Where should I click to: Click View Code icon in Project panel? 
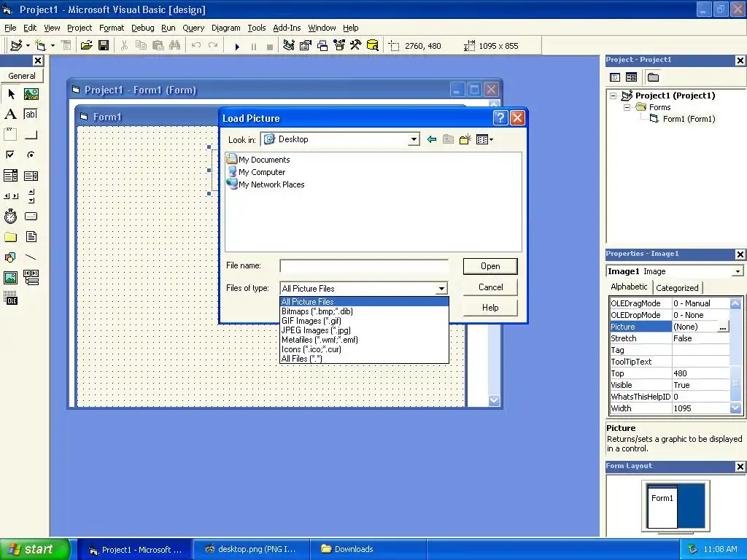point(615,77)
